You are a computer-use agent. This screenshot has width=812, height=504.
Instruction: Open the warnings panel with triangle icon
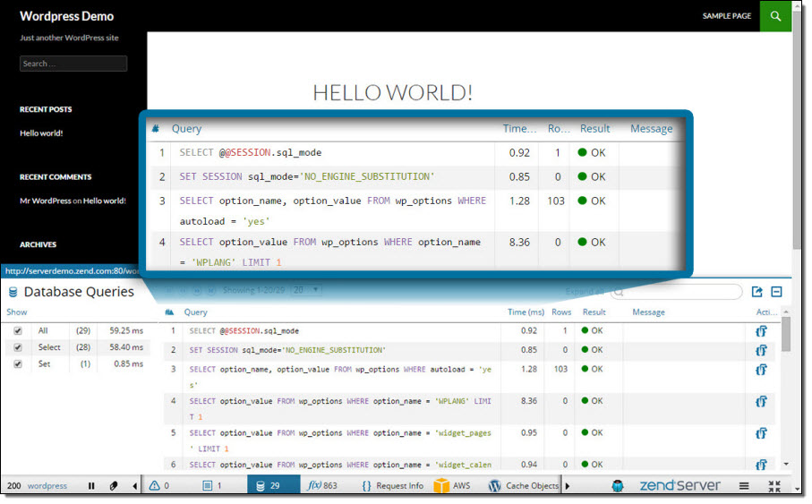[159, 486]
